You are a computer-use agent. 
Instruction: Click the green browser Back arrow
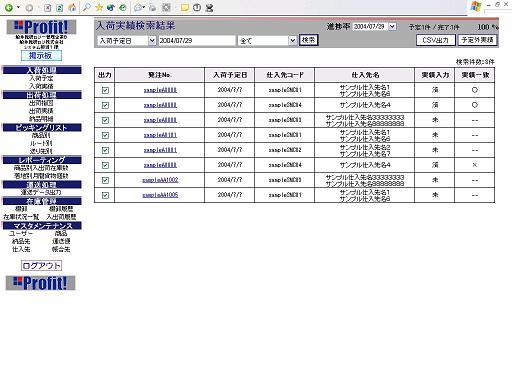click(9, 7)
